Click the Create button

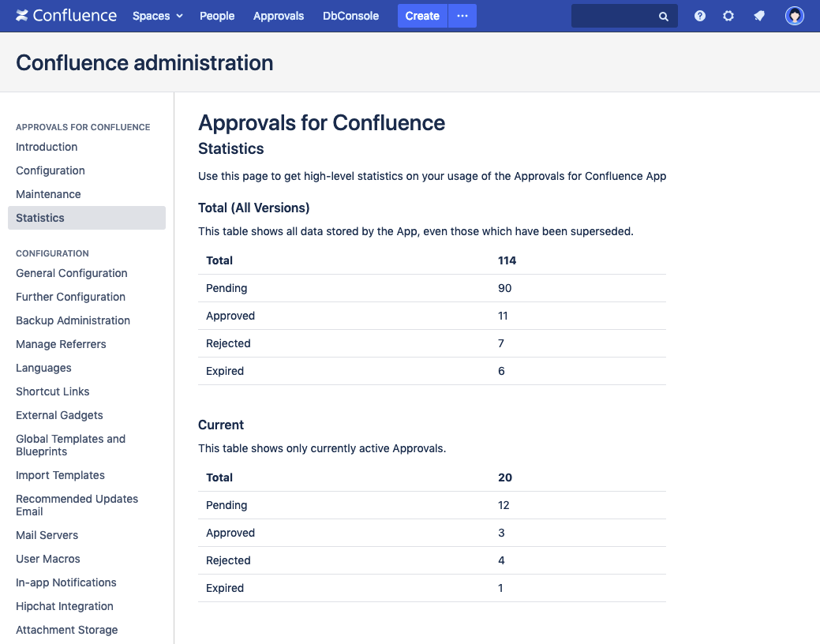pyautogui.click(x=422, y=16)
